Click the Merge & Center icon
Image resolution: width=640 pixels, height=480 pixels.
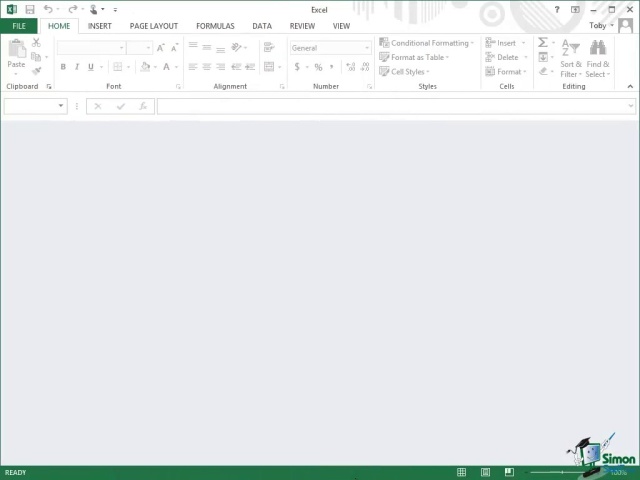(269, 67)
